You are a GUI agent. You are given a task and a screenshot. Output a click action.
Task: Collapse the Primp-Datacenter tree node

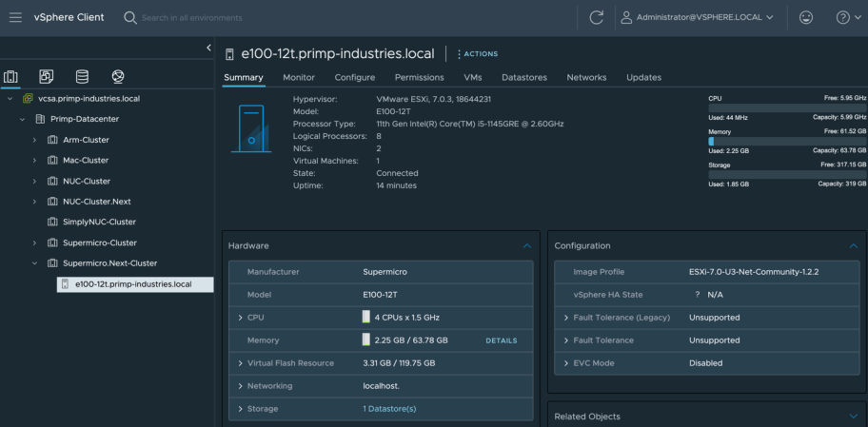click(23, 119)
